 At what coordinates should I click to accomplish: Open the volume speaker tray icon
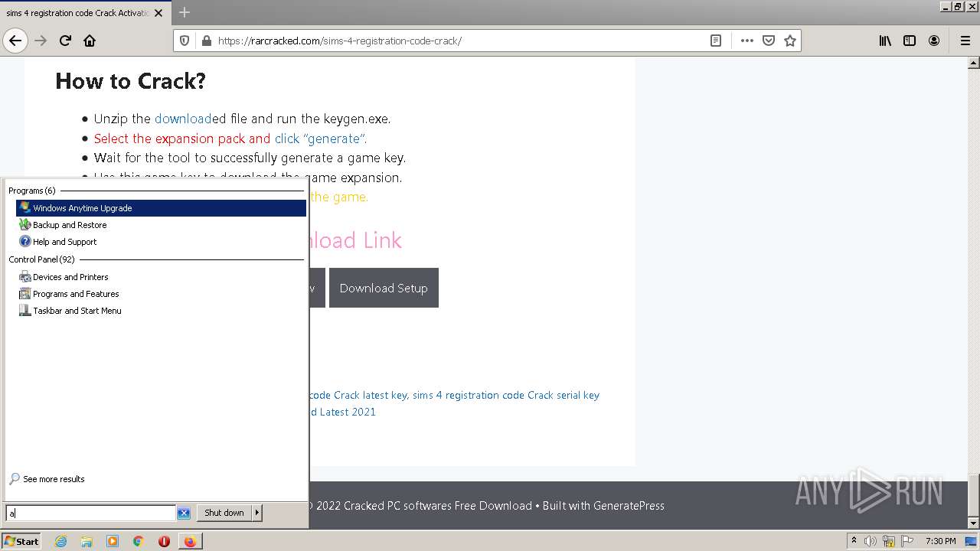[x=871, y=541]
